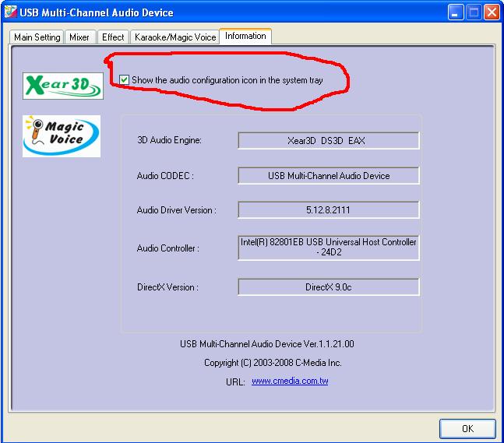Minimize the USB Multi-Channel Audio Device window

(x=456, y=12)
